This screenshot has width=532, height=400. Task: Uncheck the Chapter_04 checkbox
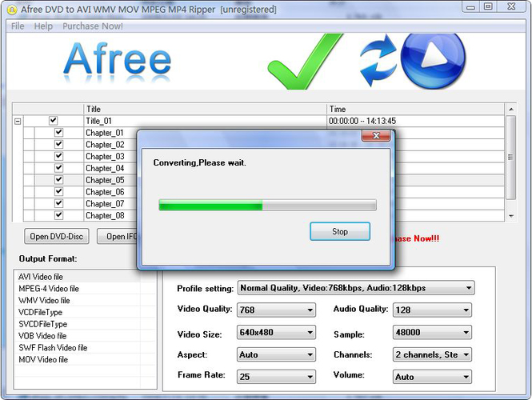tap(58, 168)
